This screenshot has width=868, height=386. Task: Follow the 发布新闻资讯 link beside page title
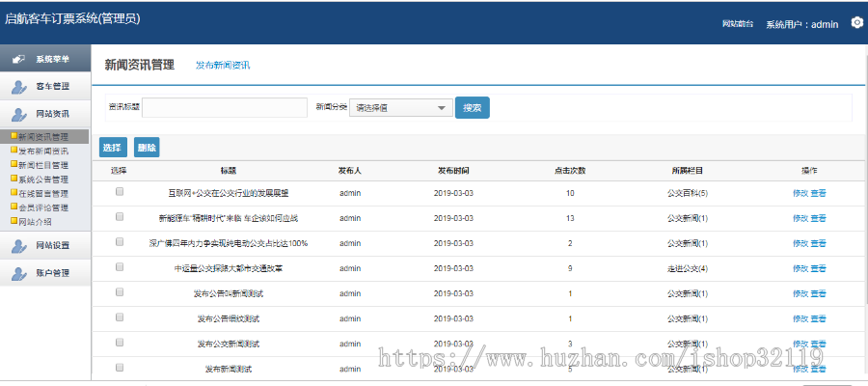click(x=223, y=65)
